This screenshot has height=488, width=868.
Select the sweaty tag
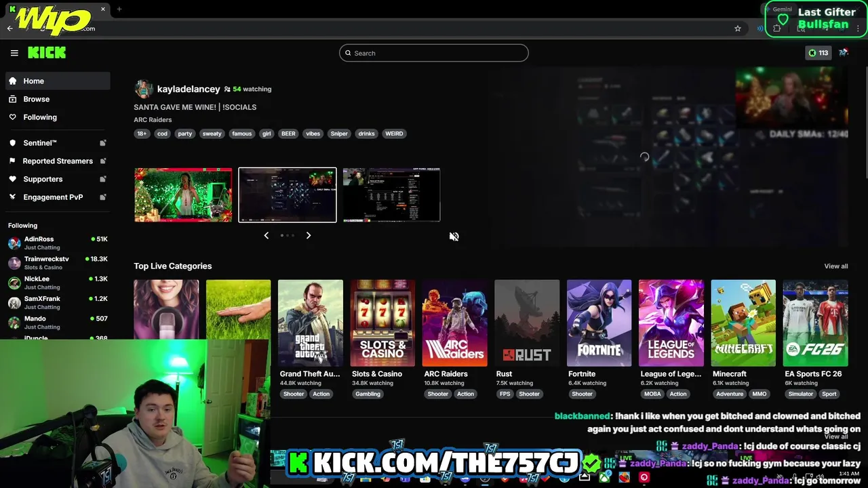(212, 134)
